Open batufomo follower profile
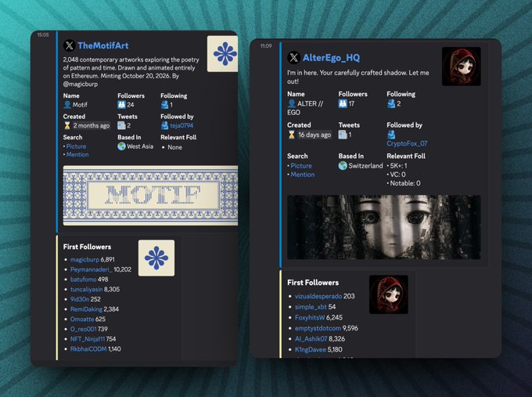Screen dimensions: 532x397 (84, 280)
